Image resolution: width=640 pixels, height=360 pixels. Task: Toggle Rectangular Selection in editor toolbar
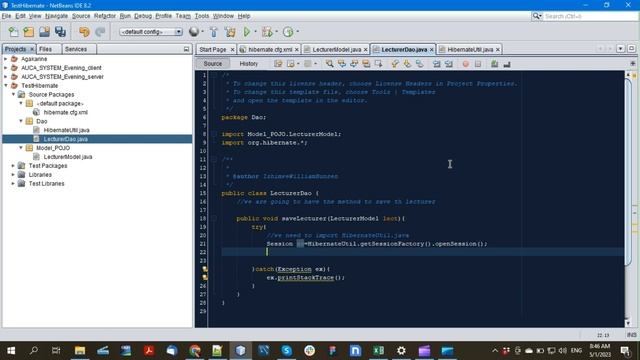point(378,64)
